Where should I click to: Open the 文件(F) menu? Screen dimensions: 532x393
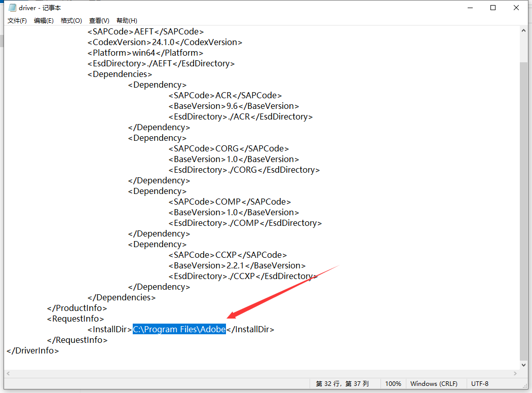point(17,21)
